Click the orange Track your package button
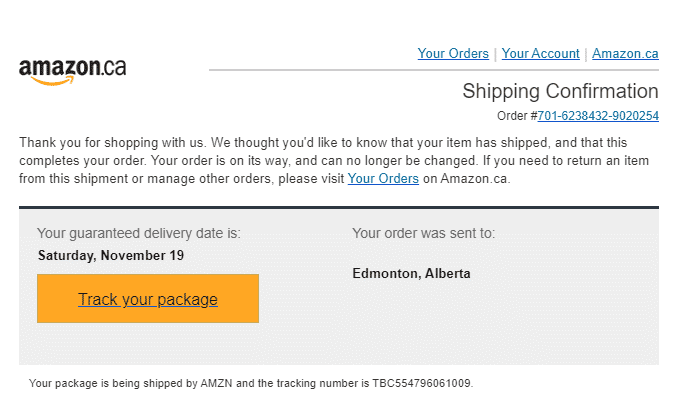Image resolution: width=685 pixels, height=417 pixels. 148,299
